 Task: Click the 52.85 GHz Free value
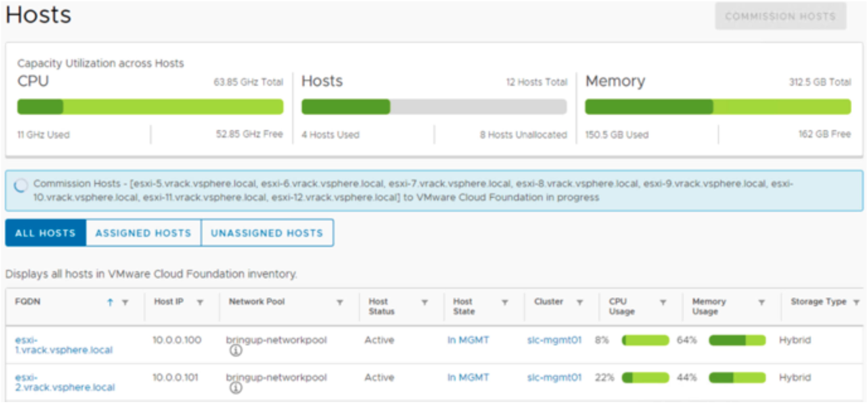pos(249,134)
